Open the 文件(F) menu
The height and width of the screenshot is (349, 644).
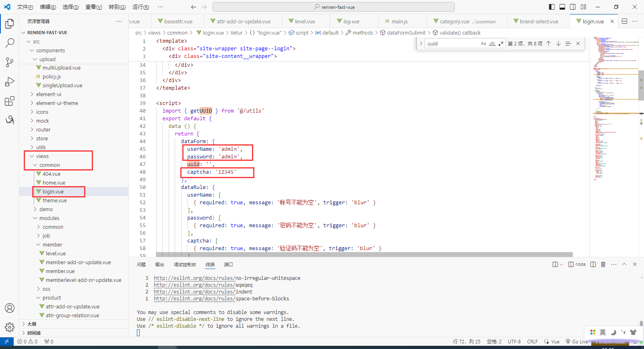coord(25,7)
